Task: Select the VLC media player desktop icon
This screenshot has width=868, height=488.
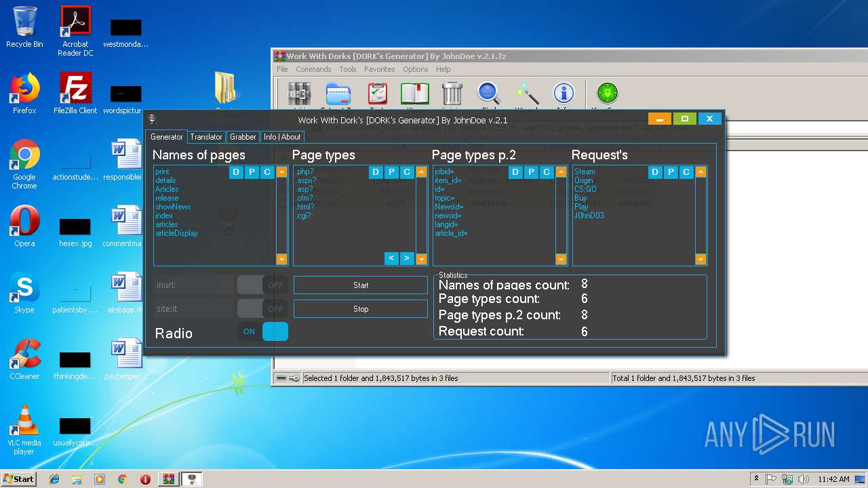Action: point(24,430)
